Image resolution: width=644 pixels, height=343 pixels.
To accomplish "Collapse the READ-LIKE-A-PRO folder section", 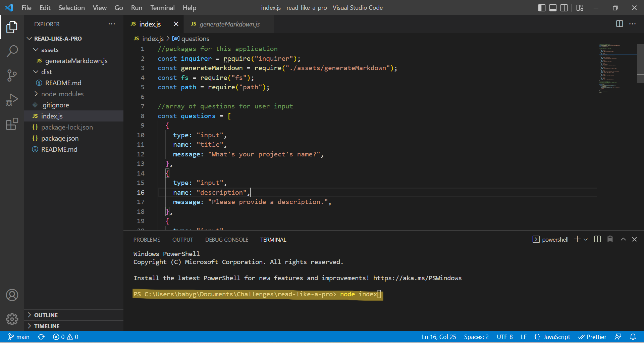I will 74,39.
